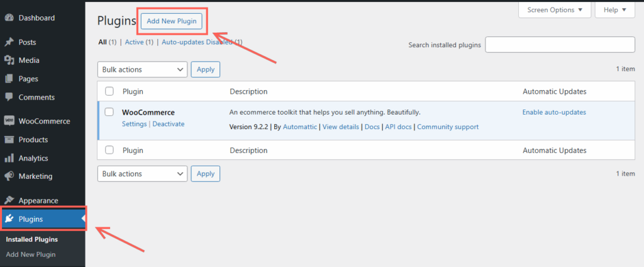This screenshot has height=267, width=644.
Task: Tick the WooCommerce plugin checkbox
Action: [x=109, y=112]
